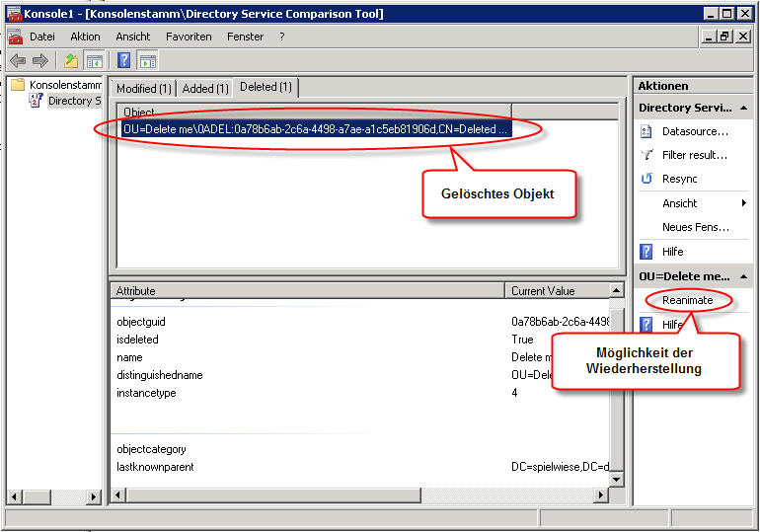Screen dimensions: 760x532
Task: Click the objectcategory attribute row
Action: coord(360,449)
